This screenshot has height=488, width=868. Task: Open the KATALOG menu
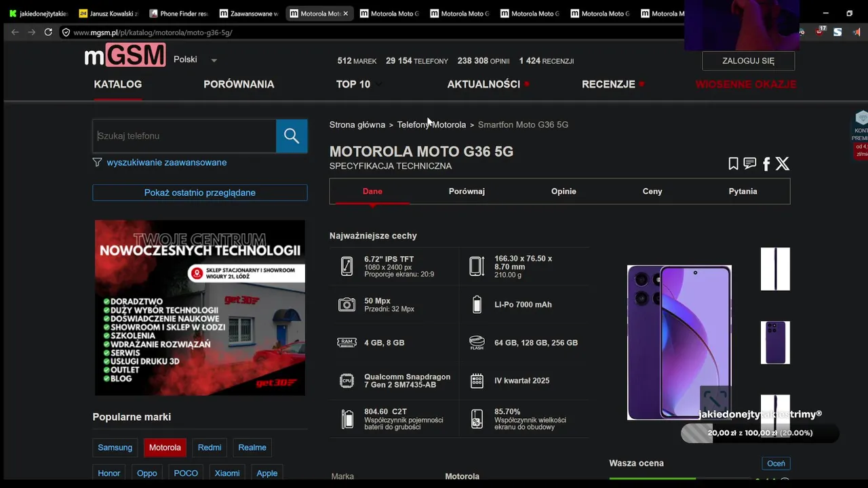(x=118, y=84)
